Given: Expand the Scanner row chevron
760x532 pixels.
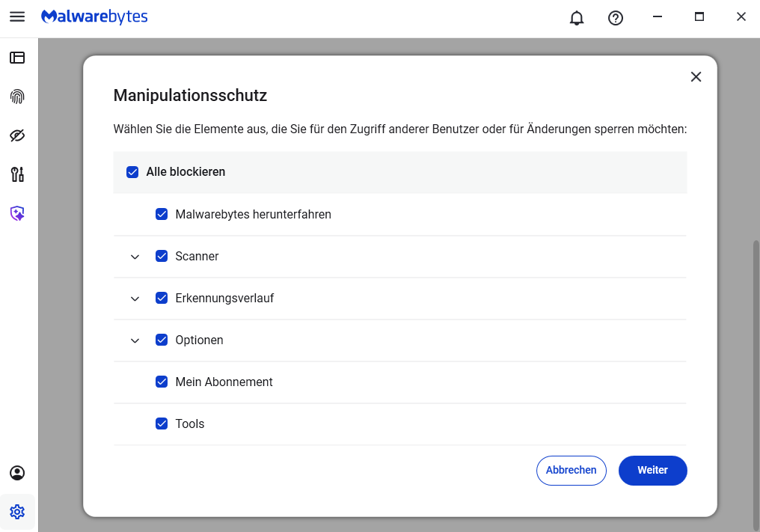Looking at the screenshot, I should pyautogui.click(x=135, y=257).
